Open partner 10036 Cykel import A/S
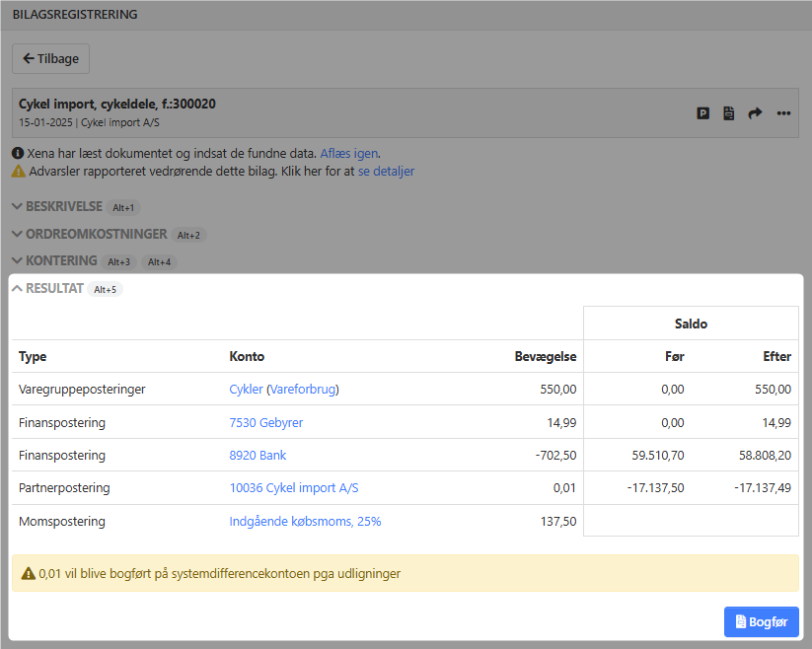Screen dimensions: 812x649 point(293,488)
